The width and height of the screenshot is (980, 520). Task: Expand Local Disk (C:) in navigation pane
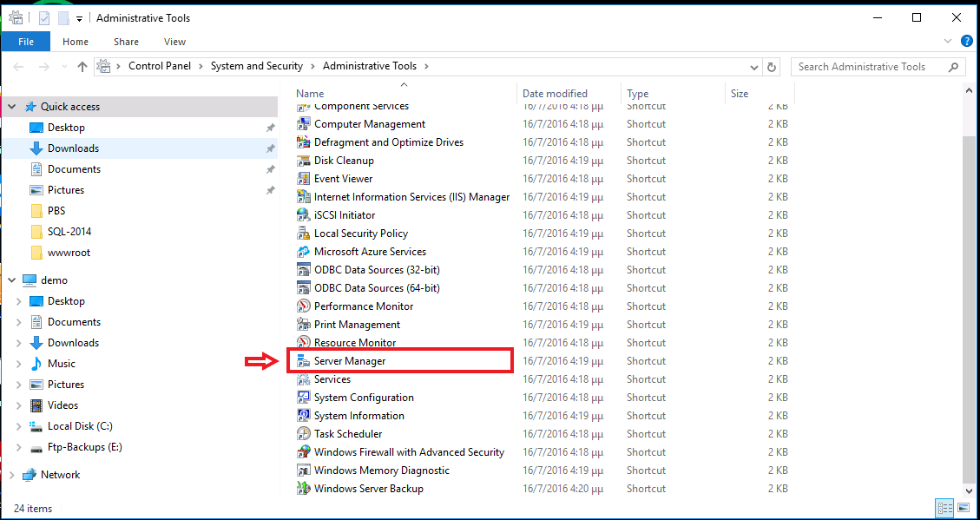coord(19,426)
